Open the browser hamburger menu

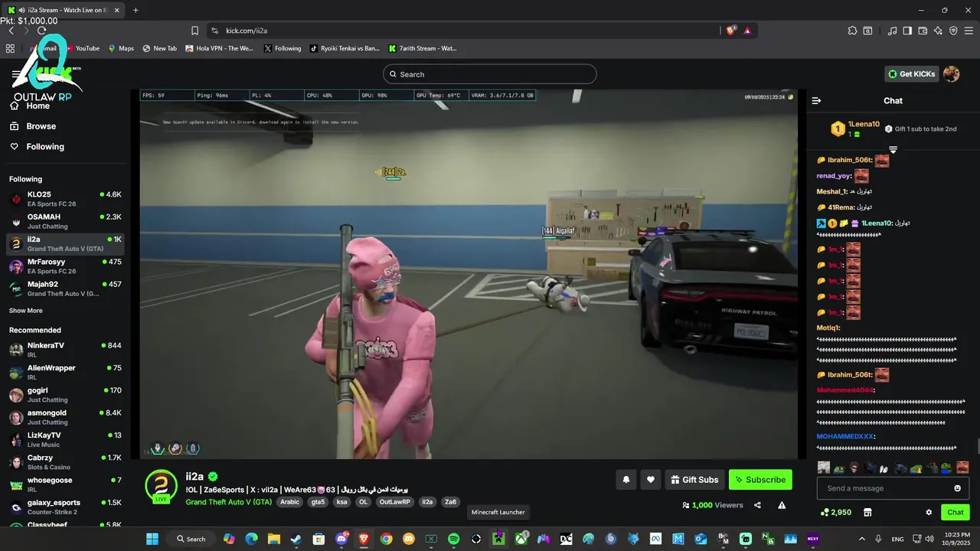pyautogui.click(x=969, y=31)
